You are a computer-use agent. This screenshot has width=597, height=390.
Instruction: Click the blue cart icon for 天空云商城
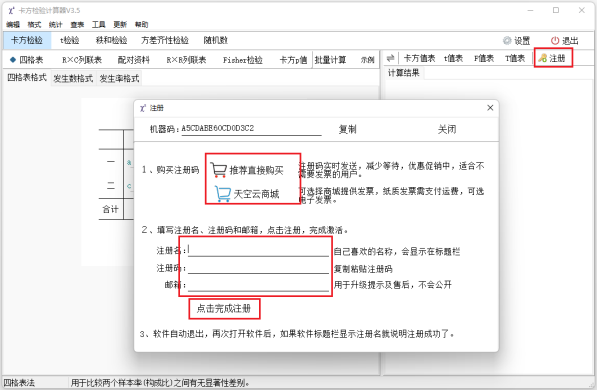223,193
